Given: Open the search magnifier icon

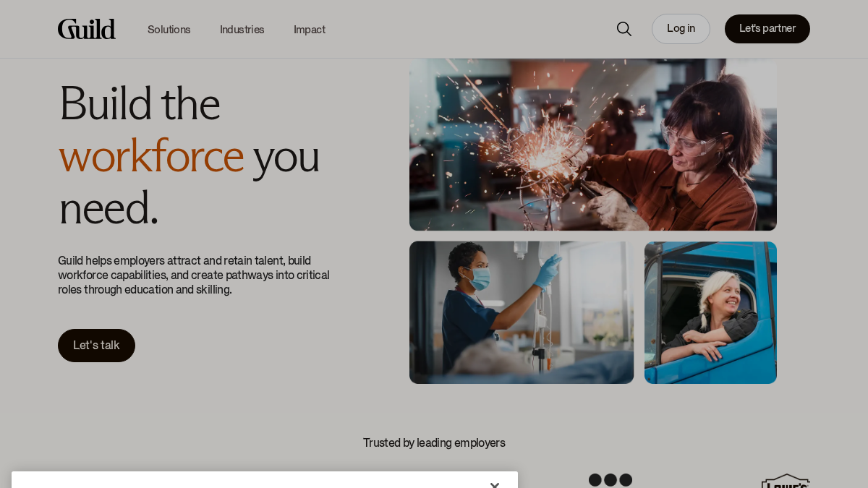Looking at the screenshot, I should point(624,29).
